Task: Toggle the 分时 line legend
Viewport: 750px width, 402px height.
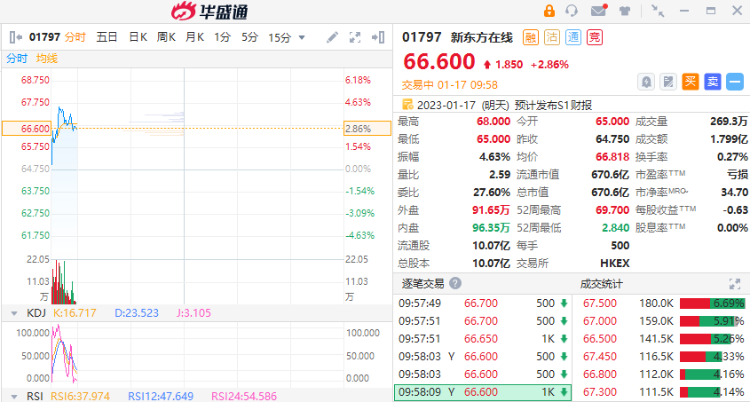Action: [17, 58]
